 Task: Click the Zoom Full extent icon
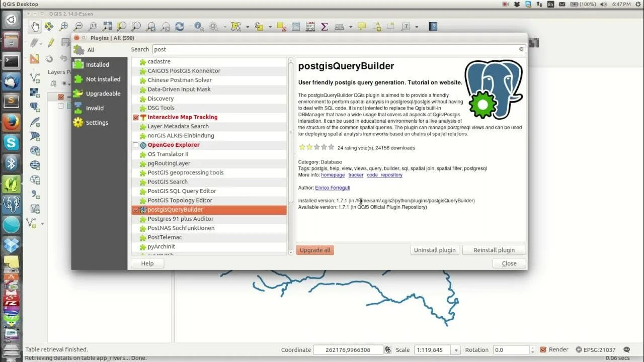coord(107,27)
